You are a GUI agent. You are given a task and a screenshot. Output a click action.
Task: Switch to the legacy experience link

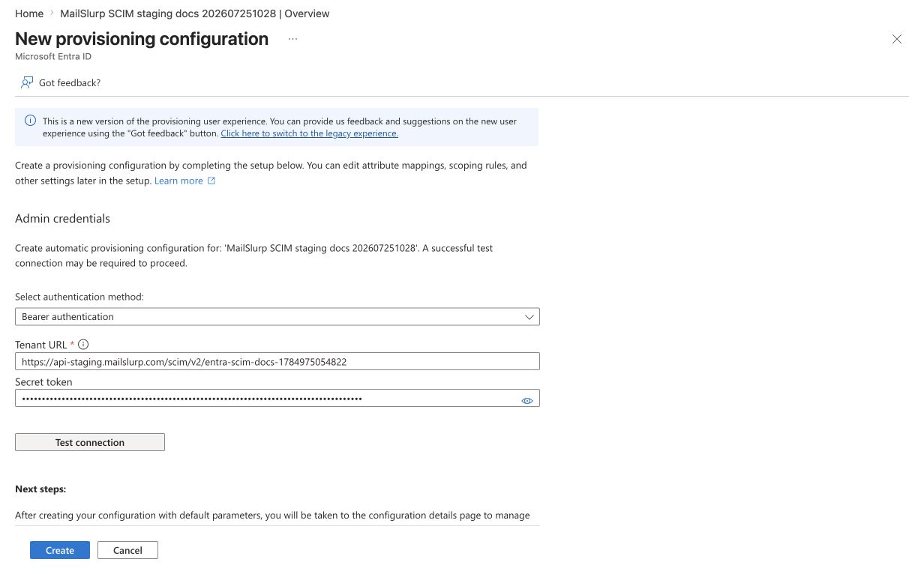(309, 133)
